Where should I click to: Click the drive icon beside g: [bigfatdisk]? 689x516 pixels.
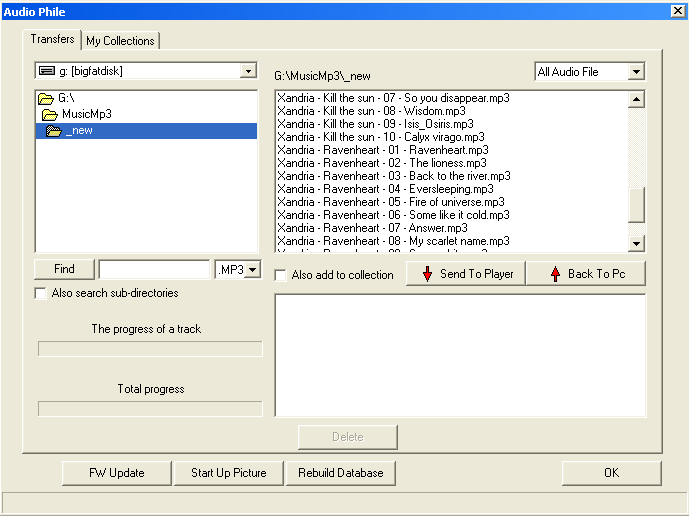47,71
